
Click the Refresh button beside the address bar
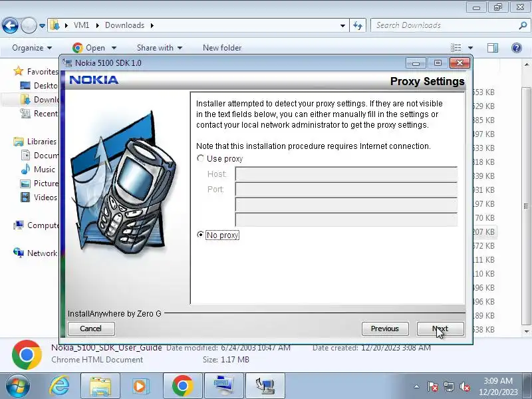(358, 25)
